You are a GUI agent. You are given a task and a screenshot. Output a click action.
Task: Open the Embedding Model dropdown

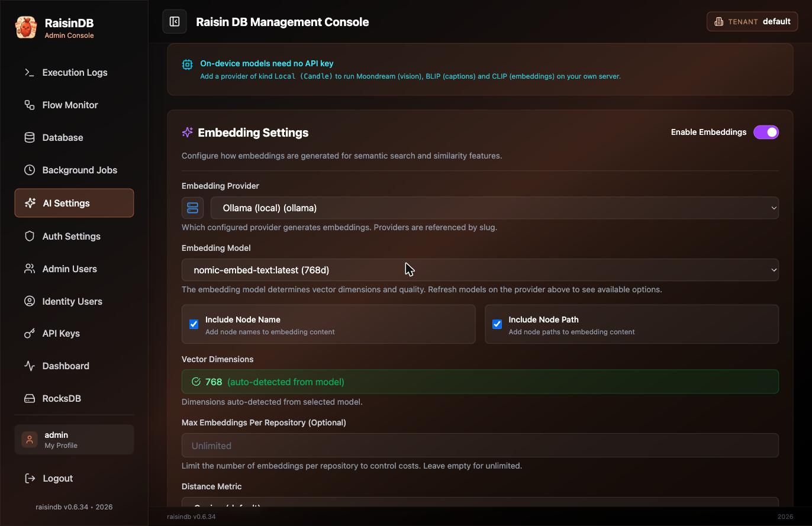pos(480,270)
